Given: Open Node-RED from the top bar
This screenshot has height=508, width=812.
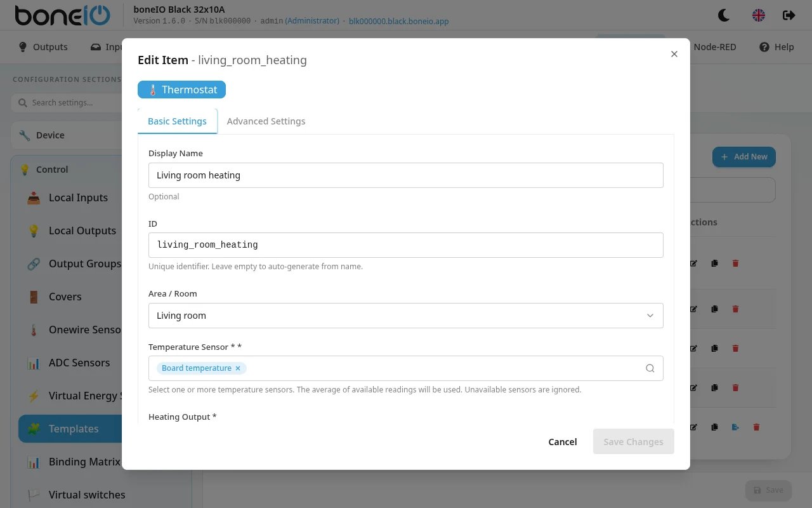Looking at the screenshot, I should (x=715, y=47).
